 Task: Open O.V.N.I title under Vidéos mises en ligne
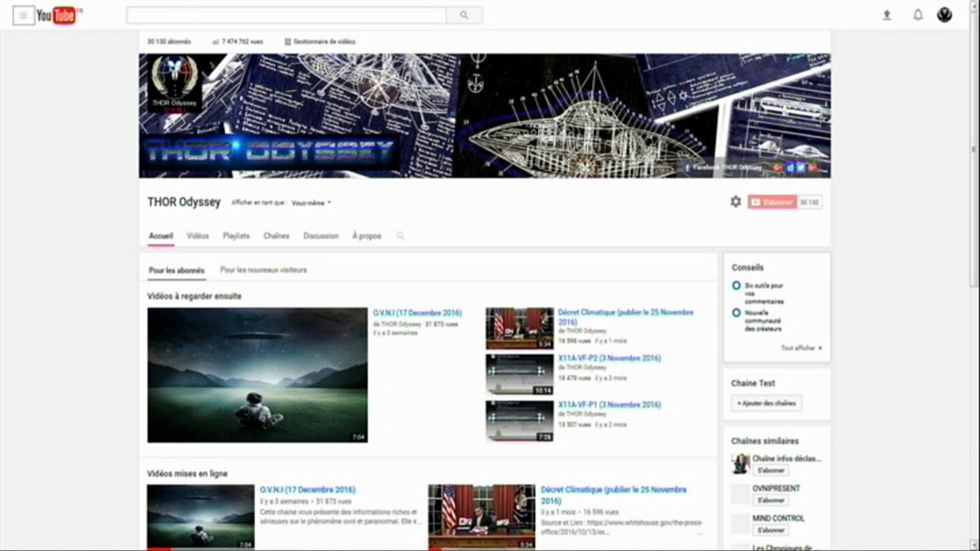coord(308,490)
